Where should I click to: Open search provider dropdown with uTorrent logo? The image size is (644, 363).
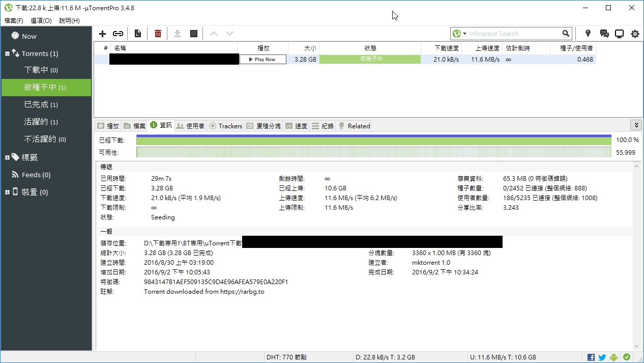[459, 34]
